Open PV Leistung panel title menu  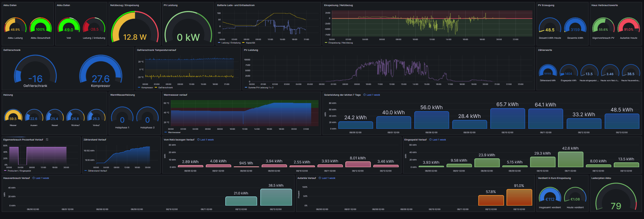(x=171, y=5)
